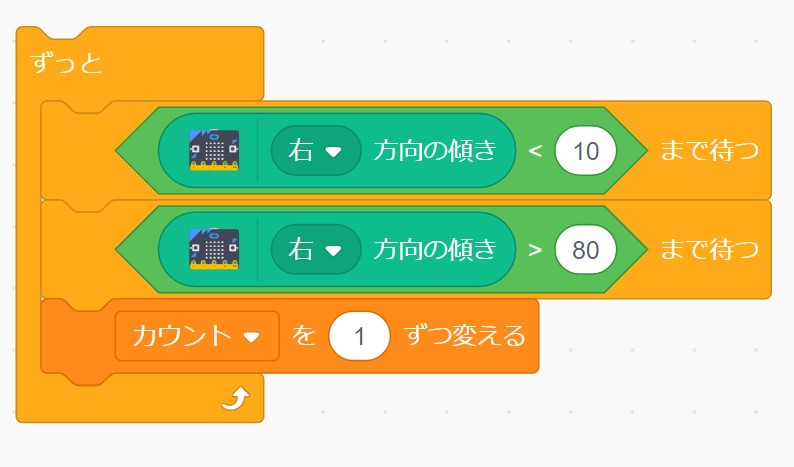Click the value 1 field in カウント block
Screen dimensions: 794x467
358,336
